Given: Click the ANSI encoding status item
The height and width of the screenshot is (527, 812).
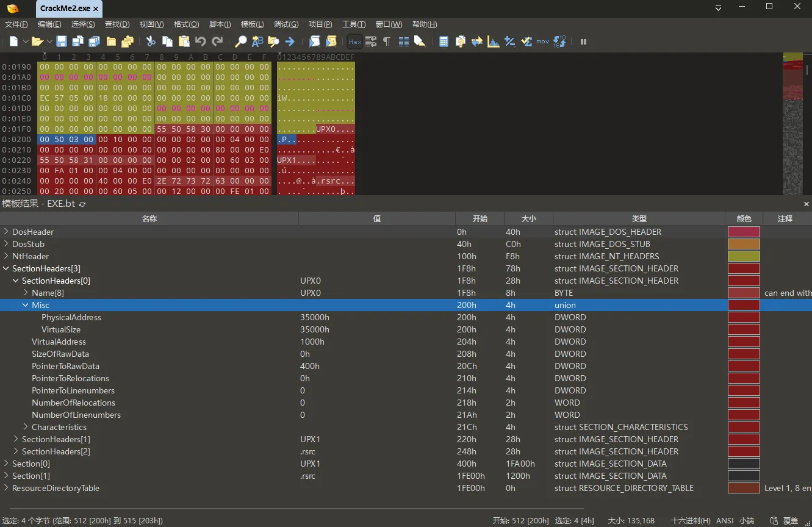Looking at the screenshot, I should [725, 521].
